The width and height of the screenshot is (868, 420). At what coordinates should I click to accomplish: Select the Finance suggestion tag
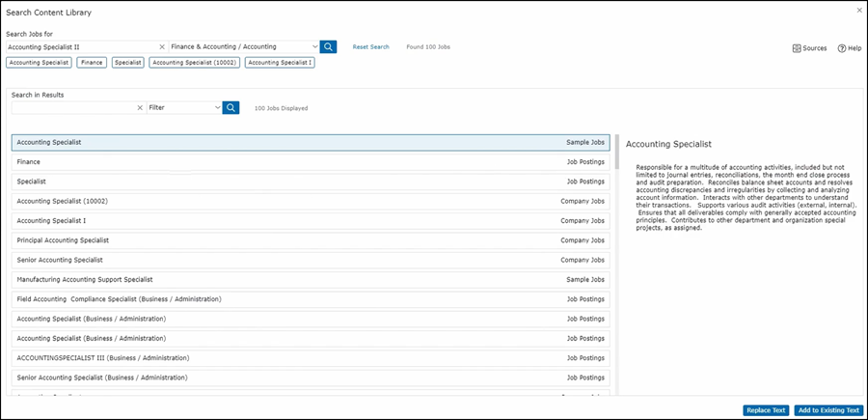tap(92, 63)
